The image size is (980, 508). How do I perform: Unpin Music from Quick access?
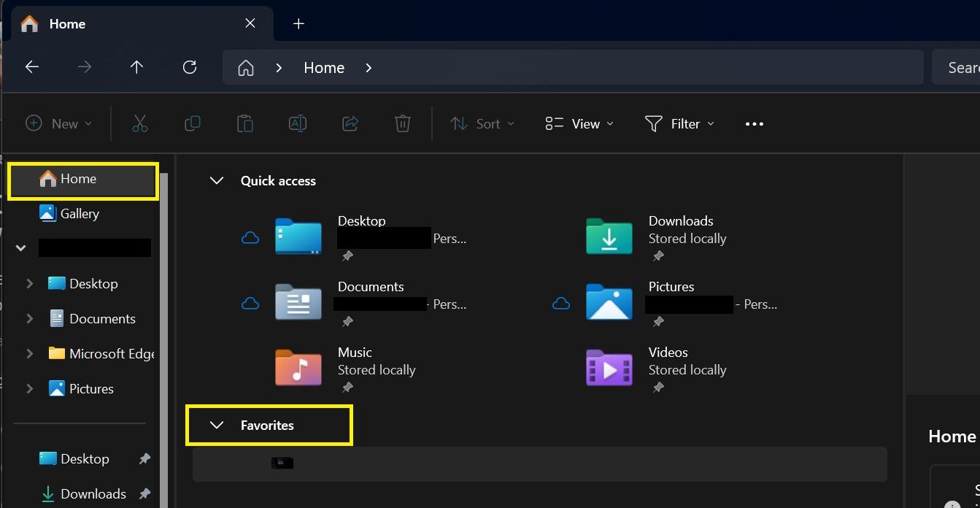click(x=348, y=387)
